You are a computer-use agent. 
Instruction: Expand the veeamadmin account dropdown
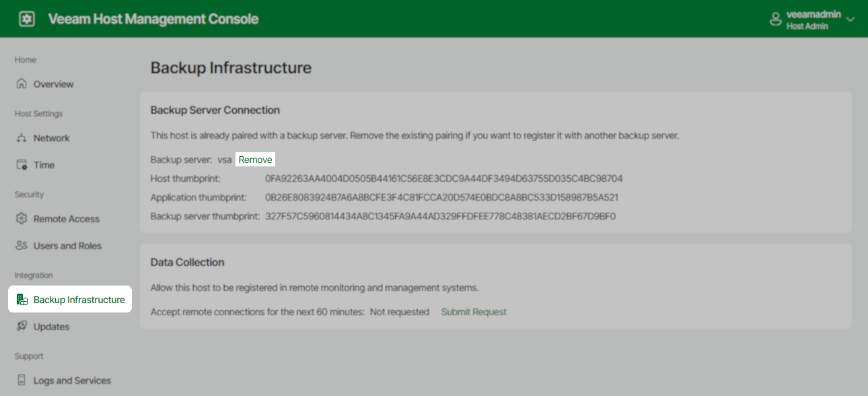[850, 19]
